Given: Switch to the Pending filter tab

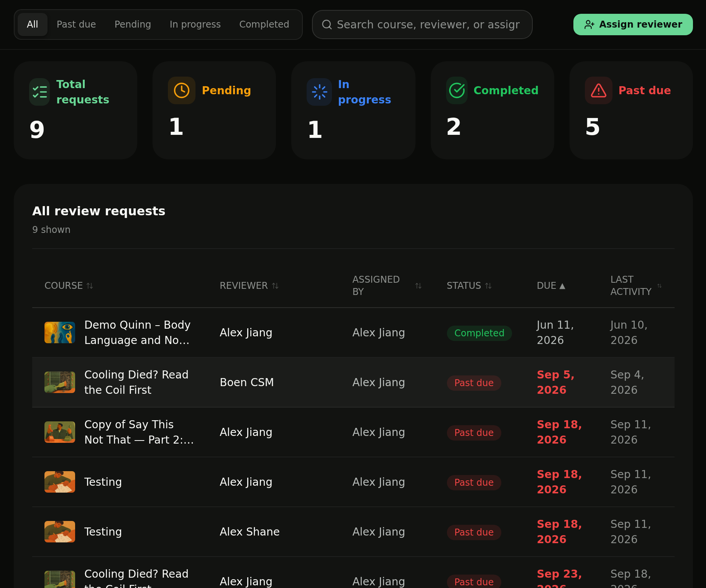Looking at the screenshot, I should pos(133,25).
